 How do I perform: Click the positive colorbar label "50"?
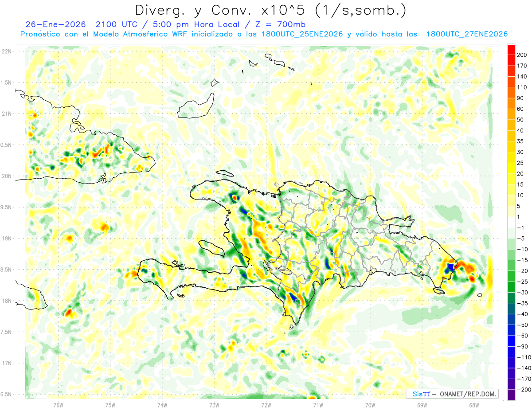(x=521, y=120)
